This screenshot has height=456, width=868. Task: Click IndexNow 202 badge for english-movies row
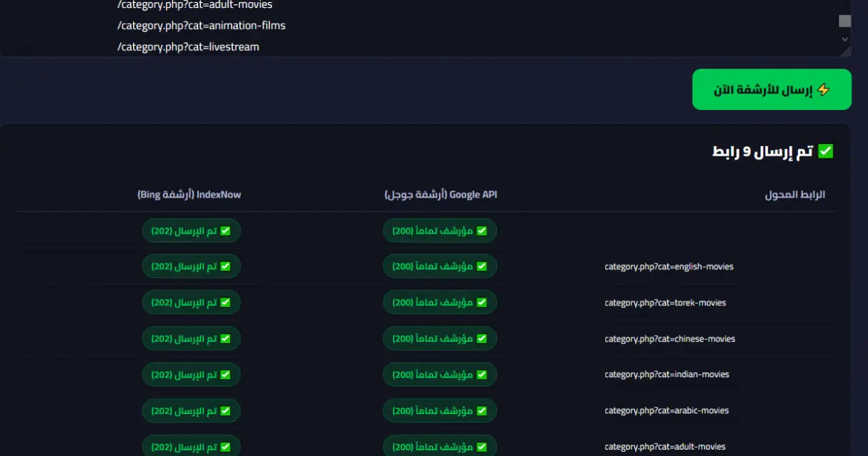tap(191, 266)
